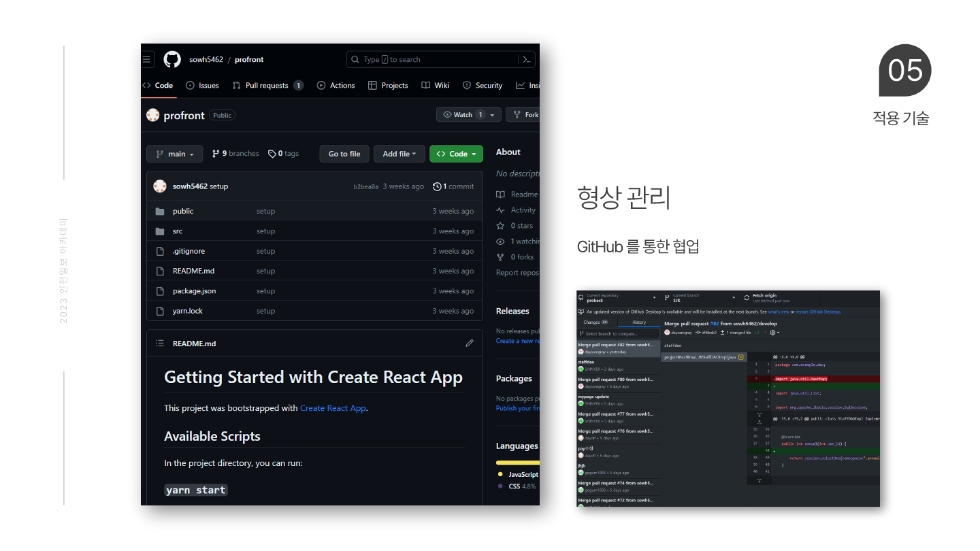Open Current repository dropdown in GitHub Desktop
Image resolution: width=980 pixels, height=551 pixels.
coord(618,298)
